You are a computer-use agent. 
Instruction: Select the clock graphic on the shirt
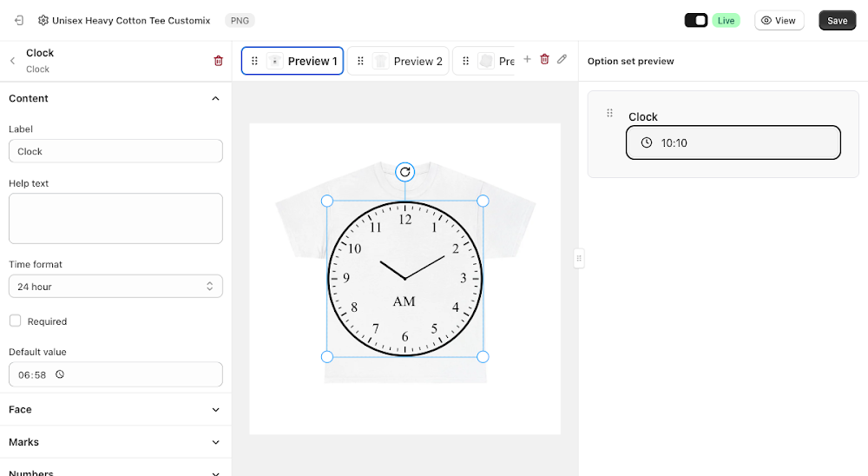pos(404,279)
